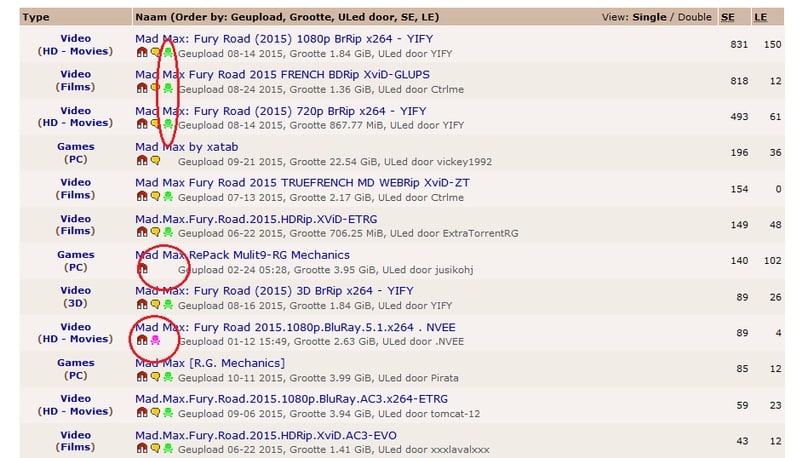Open Mad Max Fury Road 1080p BrRip YIFY

click(x=284, y=39)
